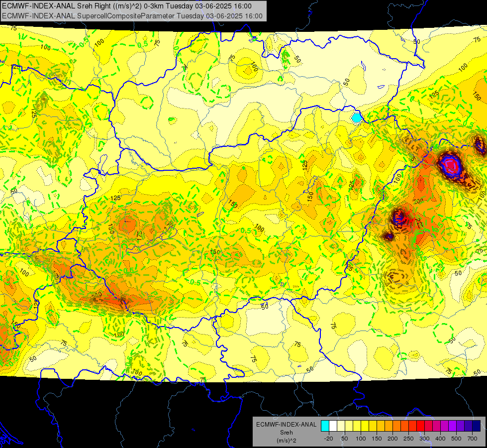Click the 500 legend value

coord(456,439)
